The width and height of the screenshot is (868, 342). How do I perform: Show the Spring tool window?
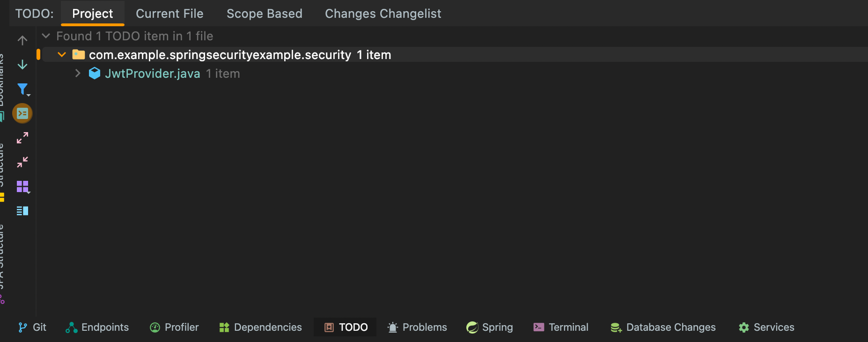(490, 327)
